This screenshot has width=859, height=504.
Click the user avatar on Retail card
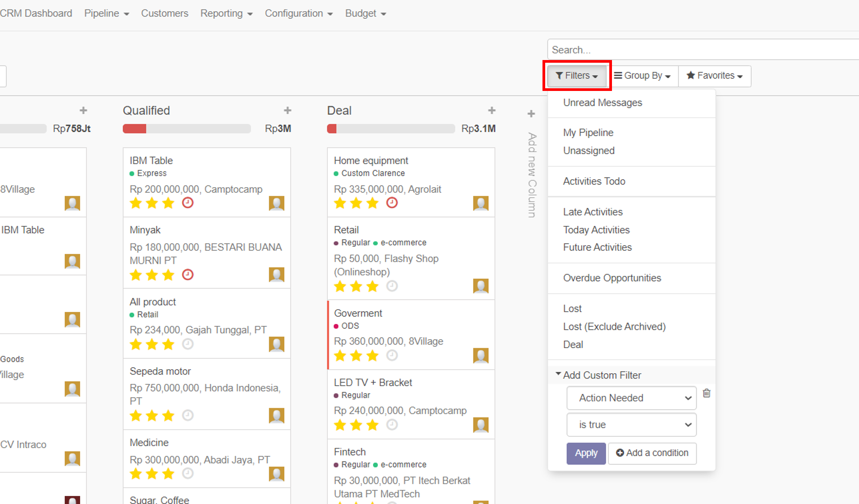[x=481, y=286]
